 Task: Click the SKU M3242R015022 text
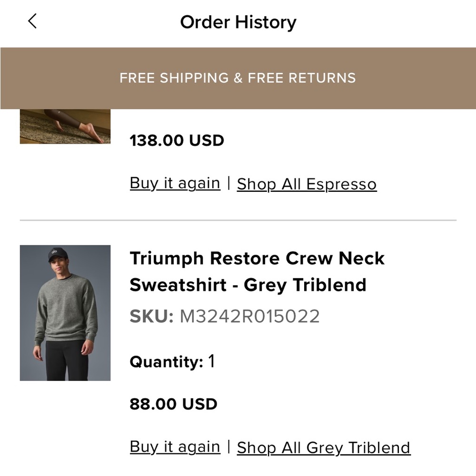point(224,315)
